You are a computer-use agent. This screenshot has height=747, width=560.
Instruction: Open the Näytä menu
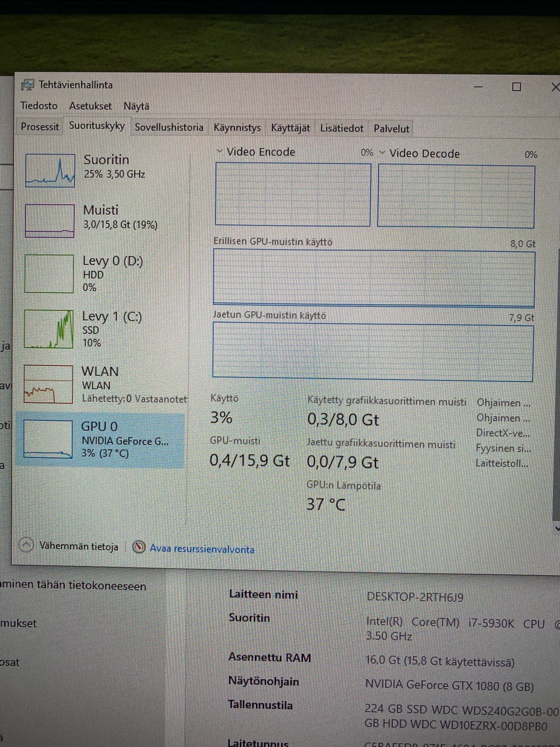pyautogui.click(x=136, y=106)
